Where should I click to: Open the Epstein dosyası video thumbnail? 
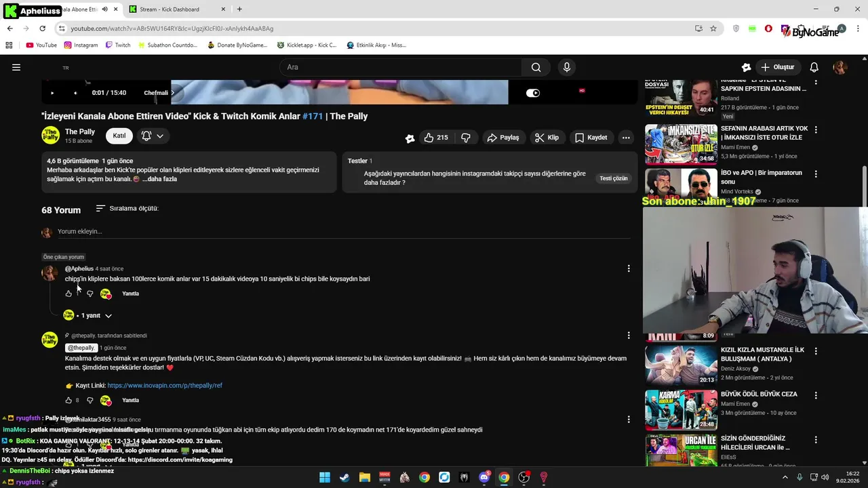point(680,97)
